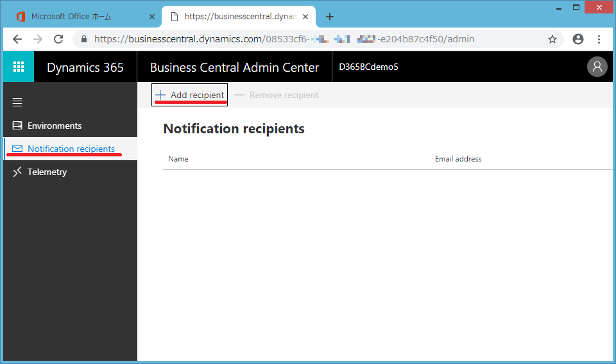
Task: Sort by the Name column header
Action: click(x=178, y=159)
